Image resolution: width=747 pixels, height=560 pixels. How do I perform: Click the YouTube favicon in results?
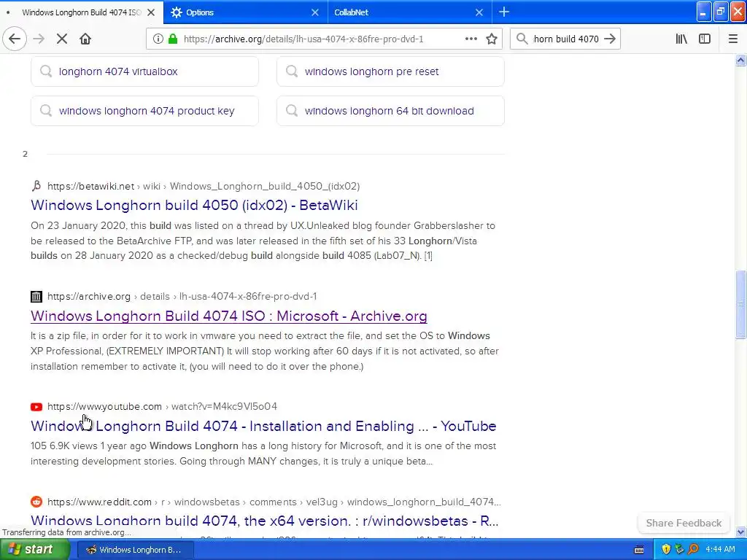point(36,407)
